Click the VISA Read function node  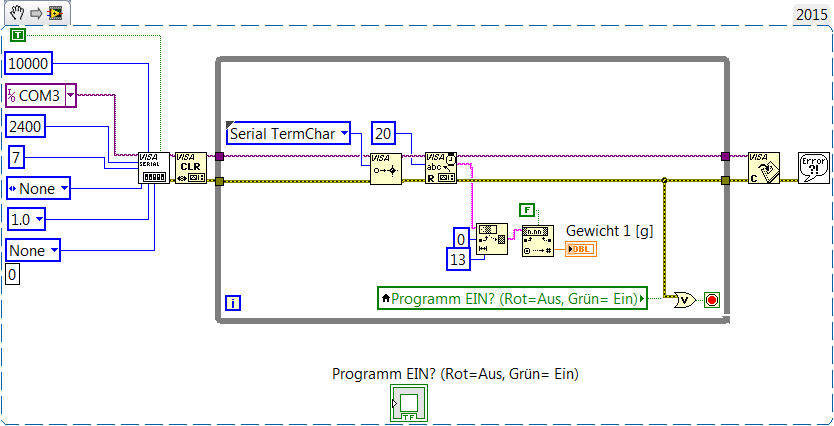(x=441, y=168)
